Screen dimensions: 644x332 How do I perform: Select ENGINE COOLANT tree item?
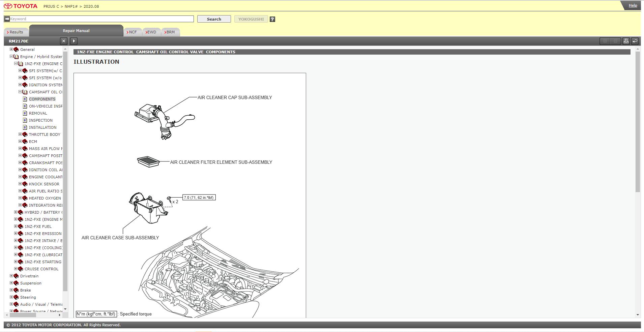click(x=46, y=177)
